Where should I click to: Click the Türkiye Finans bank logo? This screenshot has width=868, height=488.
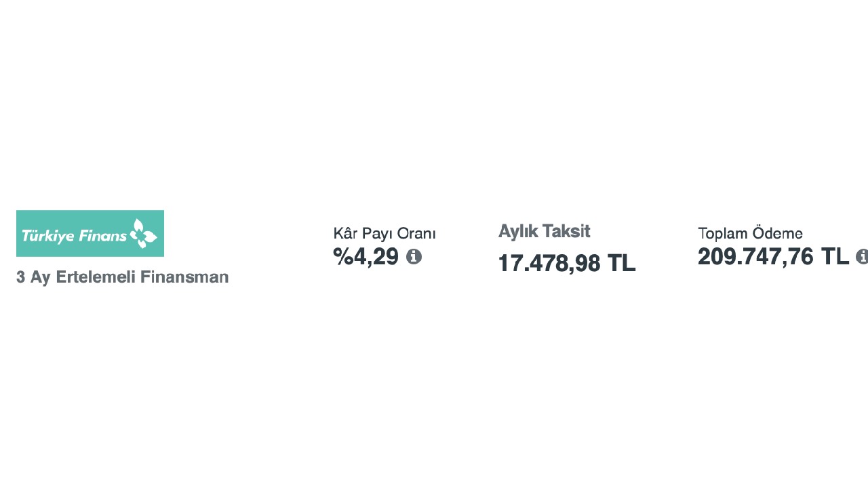coord(90,233)
